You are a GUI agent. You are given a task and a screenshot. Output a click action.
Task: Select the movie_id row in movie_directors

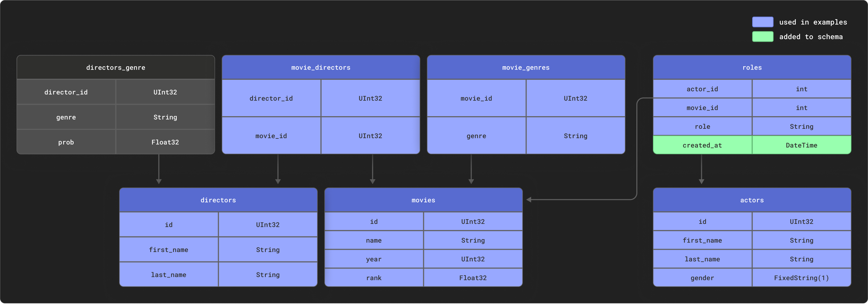[x=321, y=136]
